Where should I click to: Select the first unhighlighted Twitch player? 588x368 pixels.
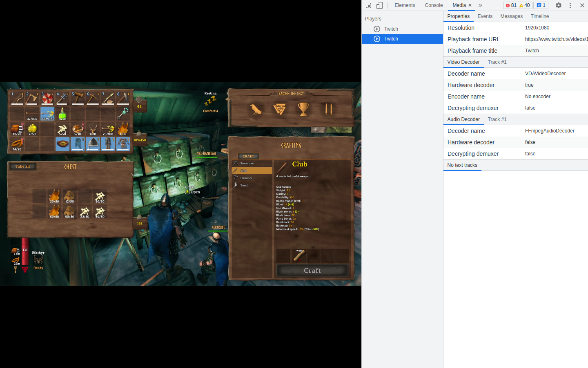coord(402,29)
